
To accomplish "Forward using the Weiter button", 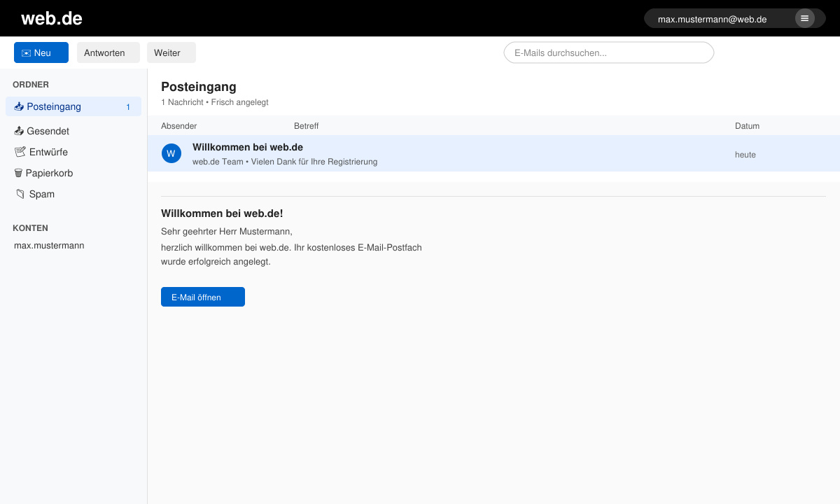I will click(171, 52).
